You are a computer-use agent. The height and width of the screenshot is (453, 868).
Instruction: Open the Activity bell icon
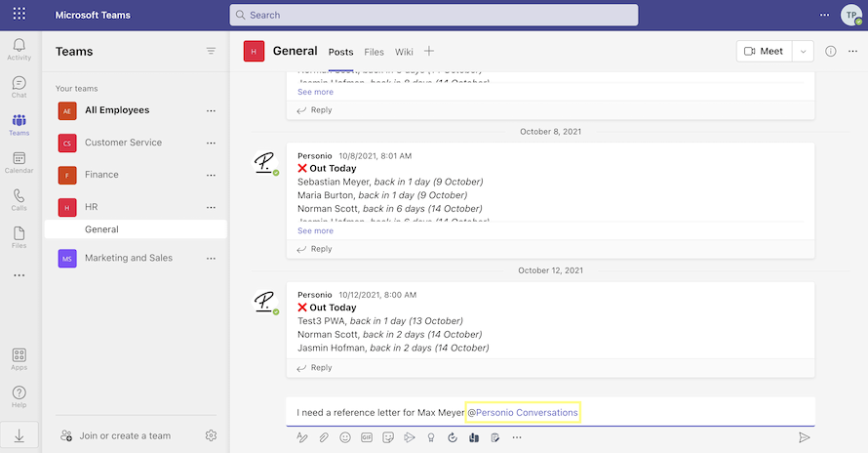pyautogui.click(x=19, y=50)
